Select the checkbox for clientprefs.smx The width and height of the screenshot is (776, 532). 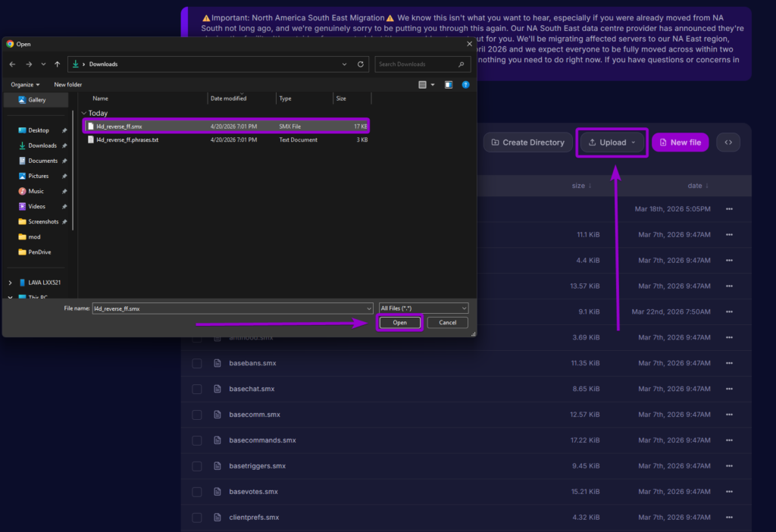[x=197, y=517]
